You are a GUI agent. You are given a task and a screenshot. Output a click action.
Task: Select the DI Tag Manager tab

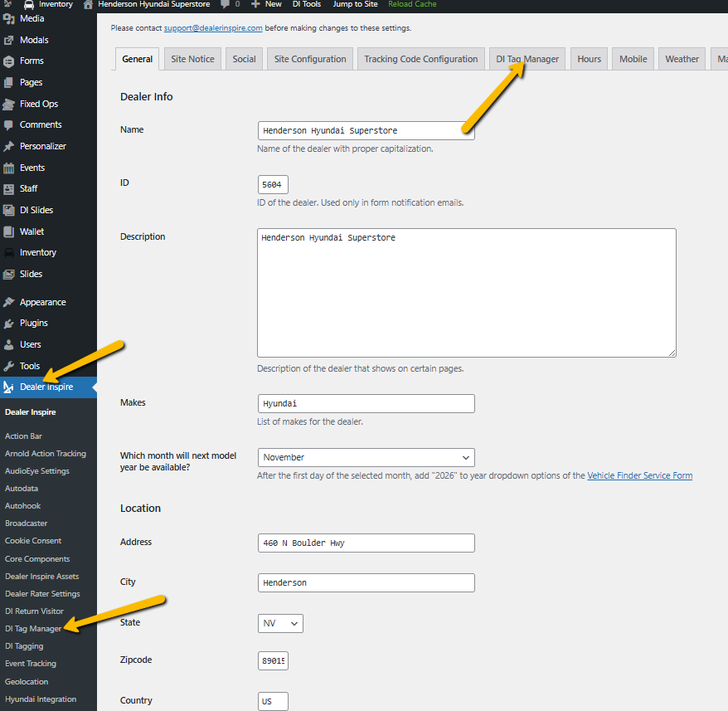click(x=527, y=59)
